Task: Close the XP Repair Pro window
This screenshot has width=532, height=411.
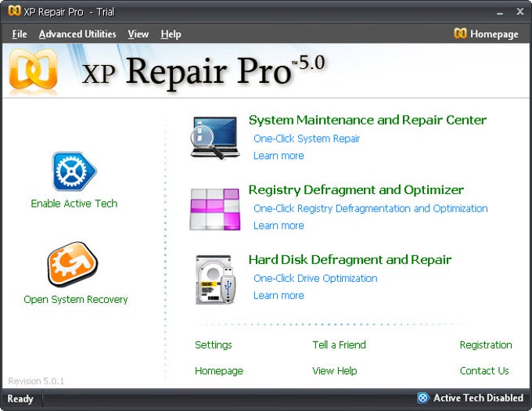Action: click(x=519, y=12)
